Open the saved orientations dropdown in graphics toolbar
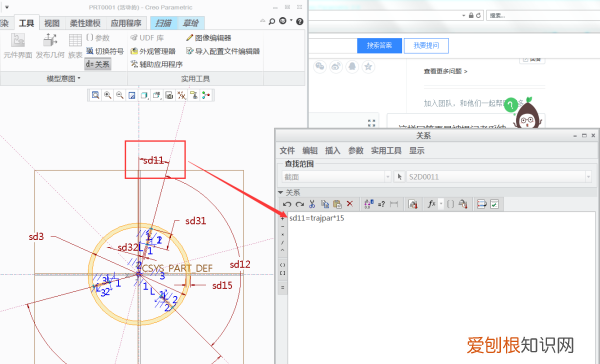600x364 pixels. (157, 95)
